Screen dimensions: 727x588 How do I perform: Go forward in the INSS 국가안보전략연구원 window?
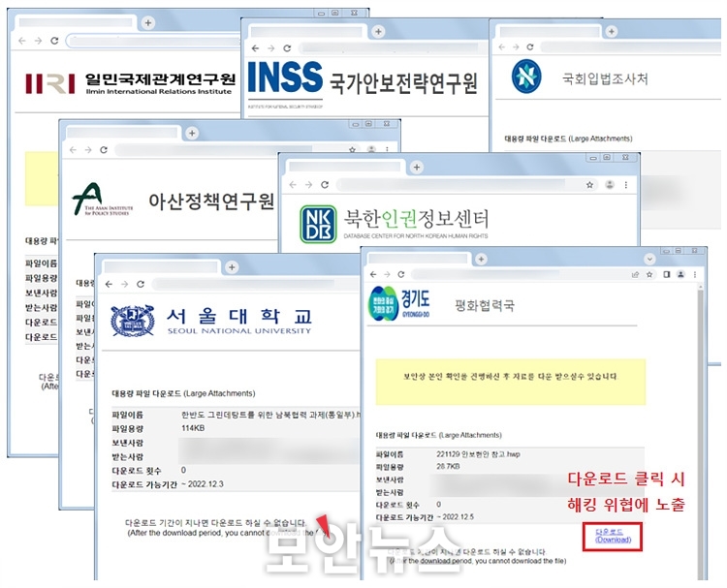271,48
